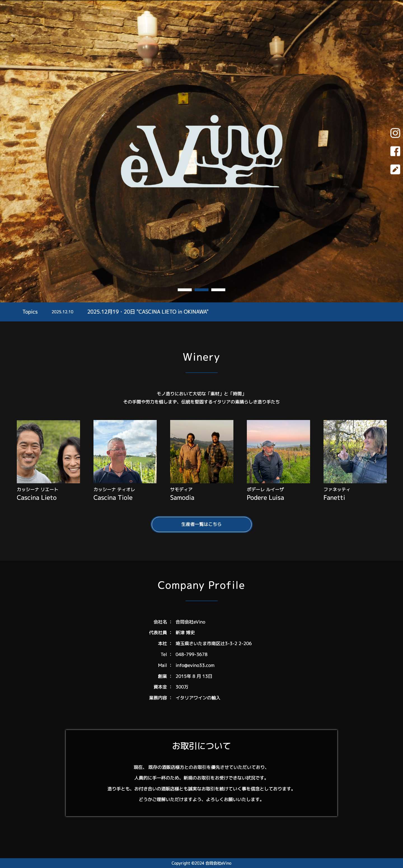
Task: Open the Facebook icon link
Action: 395,151
